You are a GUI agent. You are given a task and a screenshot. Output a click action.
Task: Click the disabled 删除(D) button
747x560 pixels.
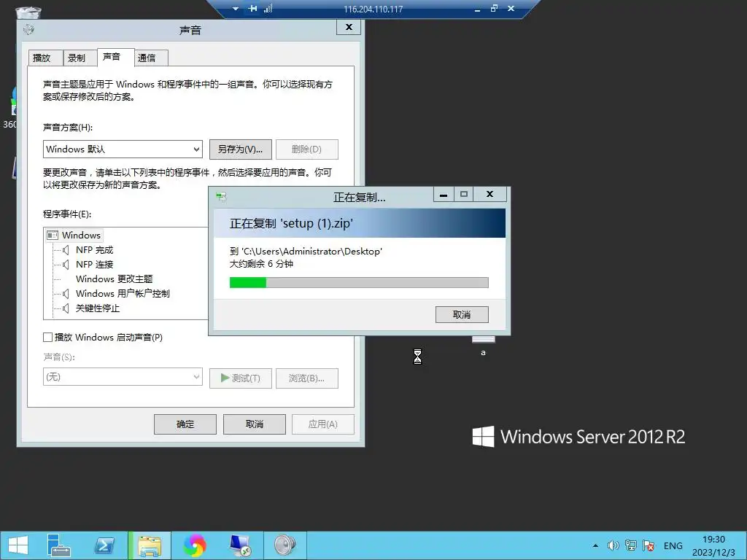pos(307,149)
